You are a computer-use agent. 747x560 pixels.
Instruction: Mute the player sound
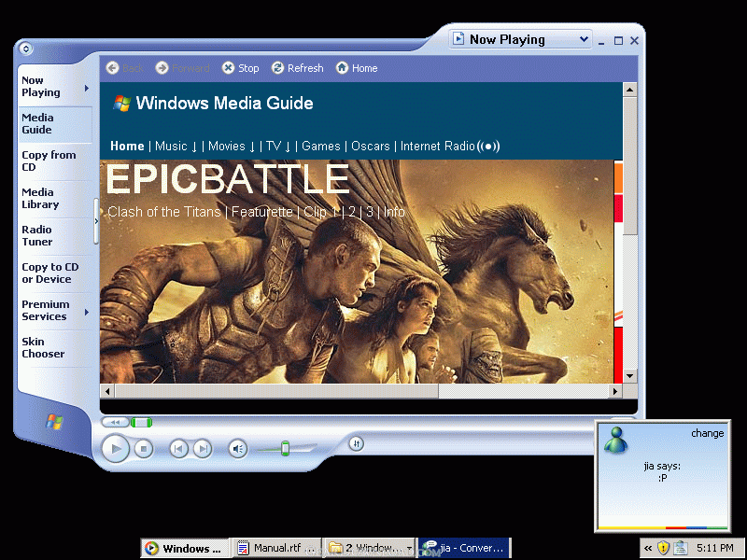click(x=238, y=449)
